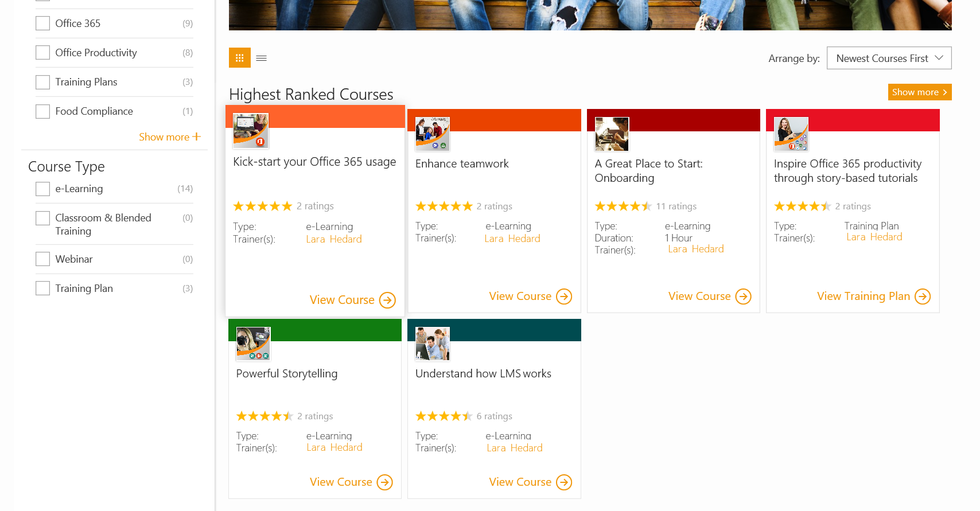980x511 pixels.
Task: Click star rating of Enhance teamwork
Action: tap(444, 206)
